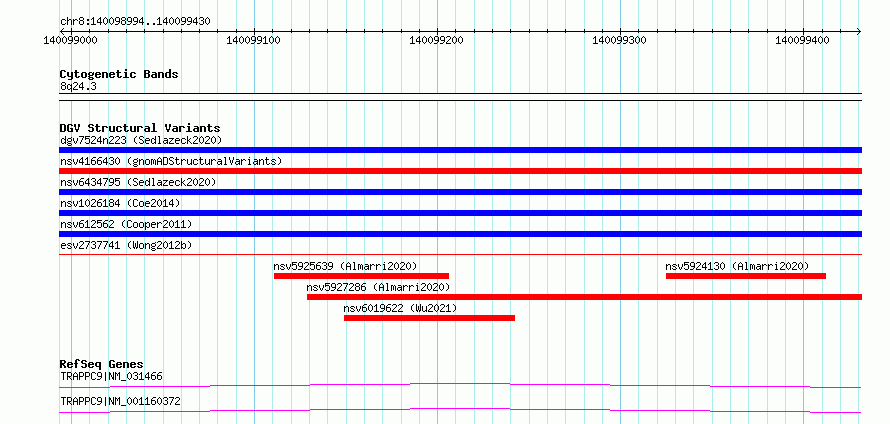890x424 pixels.
Task: Select the thin red esv2737741 variant line
Action: coord(460,255)
